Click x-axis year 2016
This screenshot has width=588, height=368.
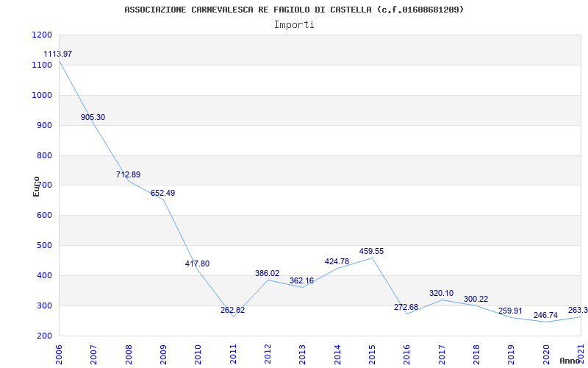[x=407, y=355]
